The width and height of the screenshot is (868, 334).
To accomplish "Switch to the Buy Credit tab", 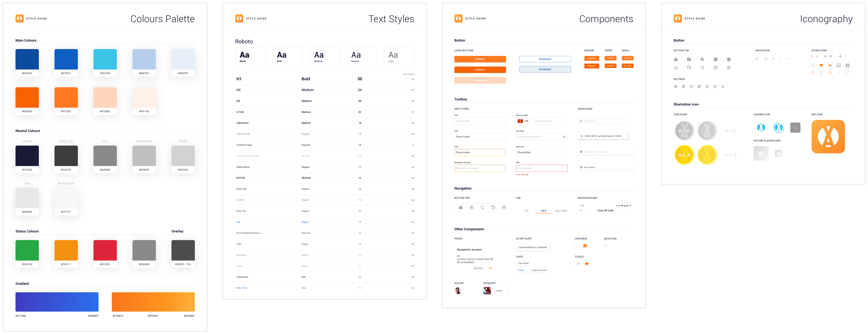I will tap(561, 211).
